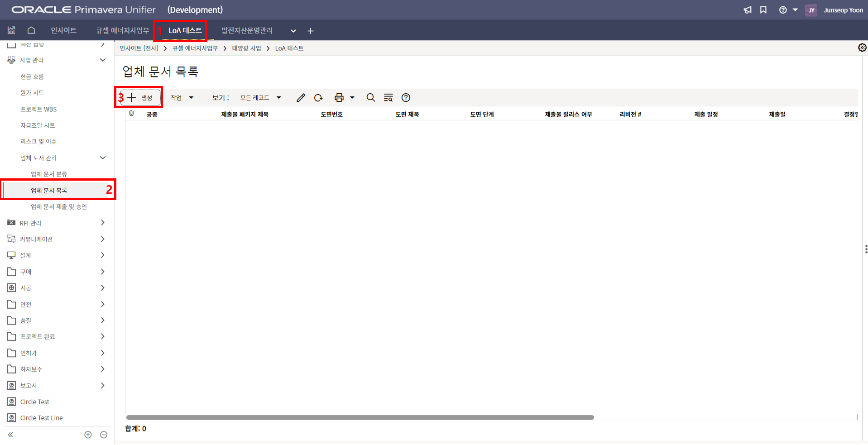Click the pencil edit icon in toolbar

pos(301,98)
